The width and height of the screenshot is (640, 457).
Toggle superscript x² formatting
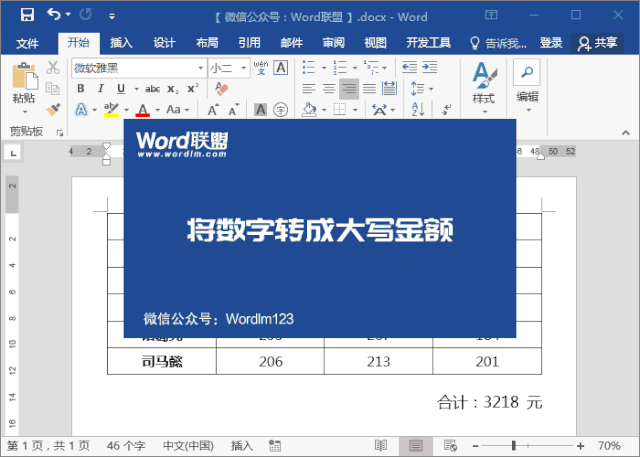tap(193, 88)
